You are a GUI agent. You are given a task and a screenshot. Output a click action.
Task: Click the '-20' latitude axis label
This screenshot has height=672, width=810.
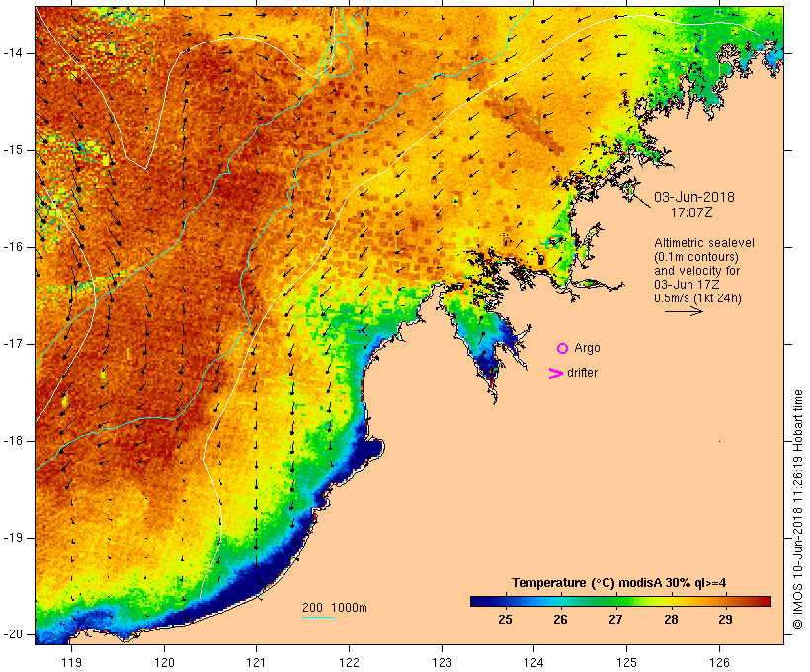coord(13,634)
